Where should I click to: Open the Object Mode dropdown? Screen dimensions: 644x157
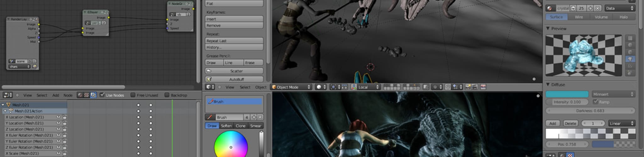(x=291, y=87)
